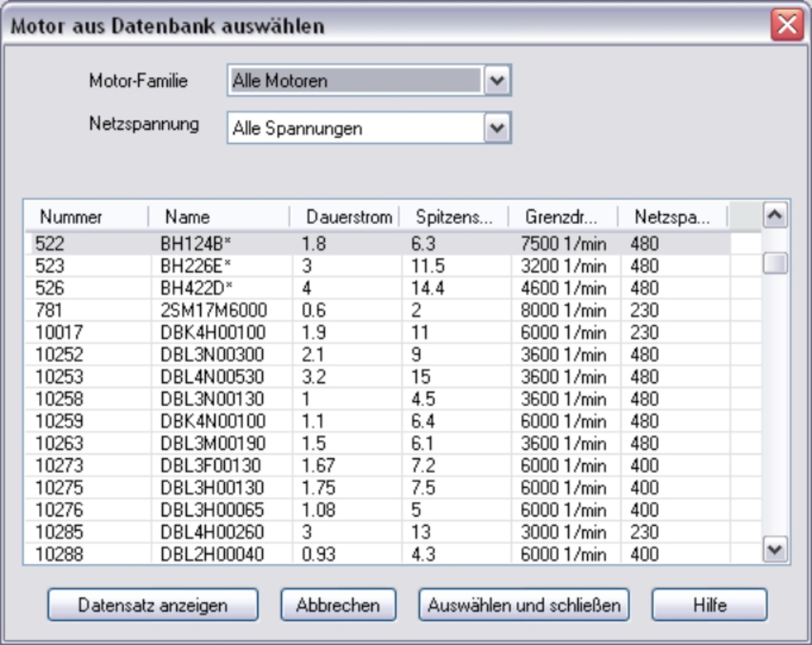Click the Alle Spannungen combo box field

[355, 128]
